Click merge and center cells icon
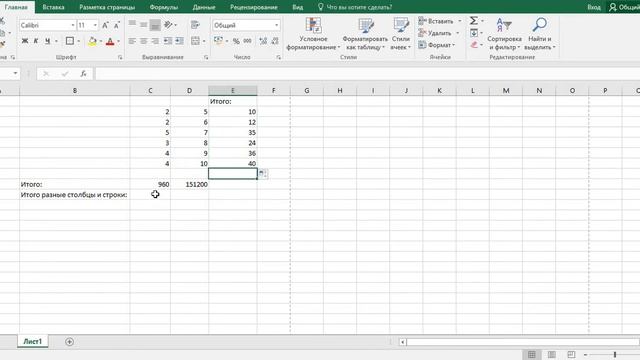 click(196, 41)
